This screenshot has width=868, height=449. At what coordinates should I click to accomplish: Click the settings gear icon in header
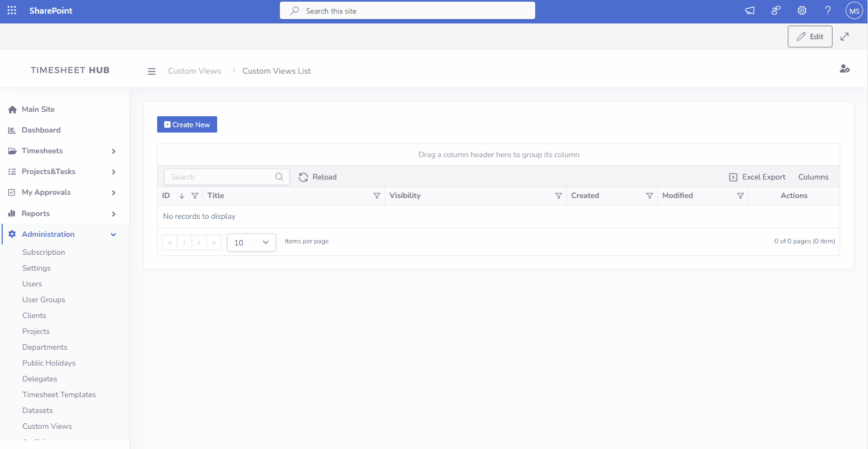point(802,10)
